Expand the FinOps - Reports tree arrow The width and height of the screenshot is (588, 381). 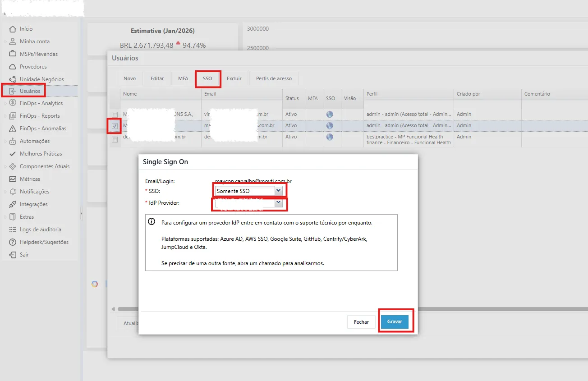click(x=5, y=116)
